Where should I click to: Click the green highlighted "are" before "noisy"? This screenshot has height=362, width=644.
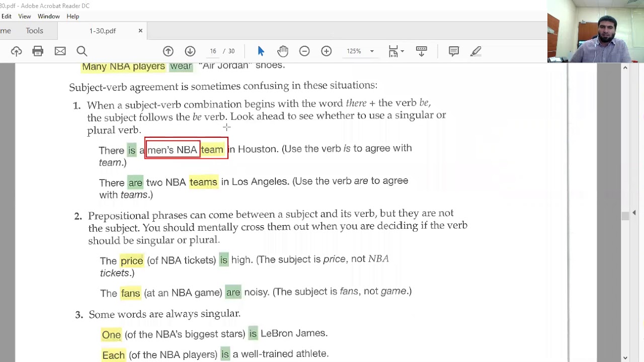(233, 292)
